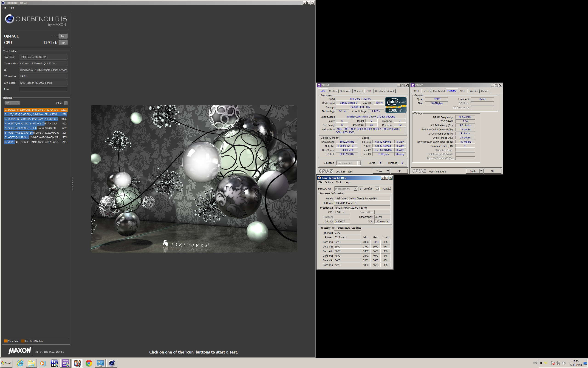Switch to Graphics tab in left CPU-Z window
Screen dimensions: 588x368
(379, 91)
